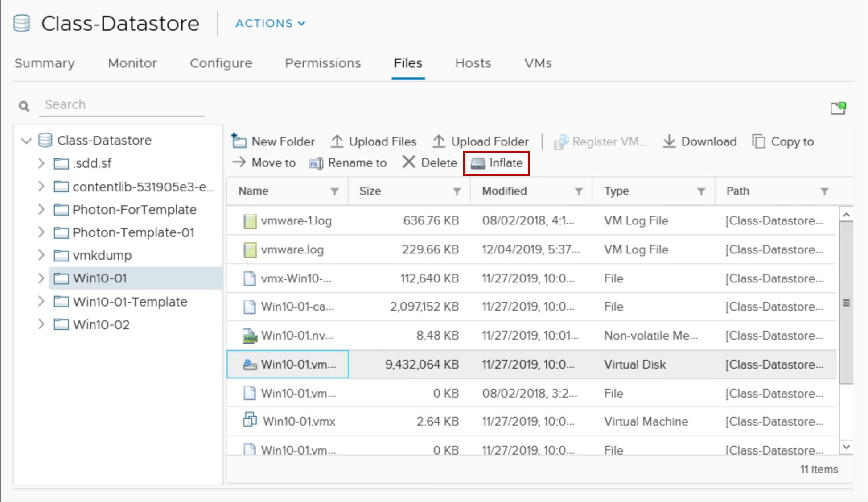
Task: Filter the Modified column
Action: click(579, 191)
